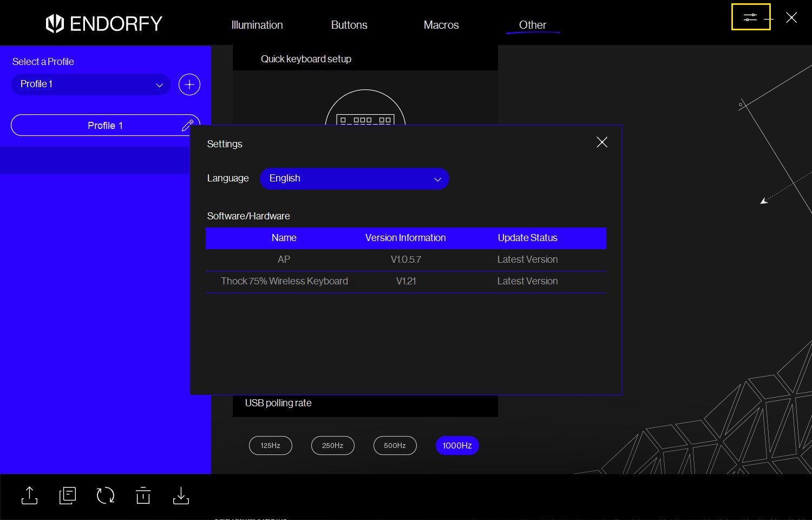Add a new profile with plus icon
The width and height of the screenshot is (812, 520).
[x=189, y=84]
